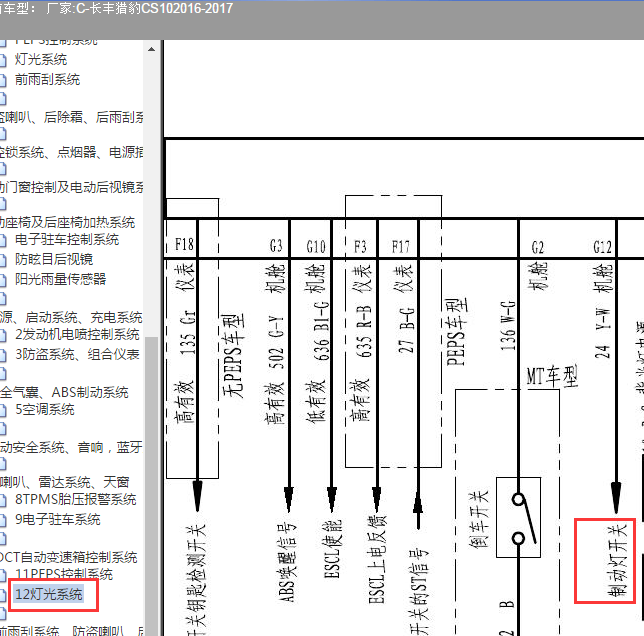Select 座椅及后座椅加热系统 entry

(x=67, y=222)
